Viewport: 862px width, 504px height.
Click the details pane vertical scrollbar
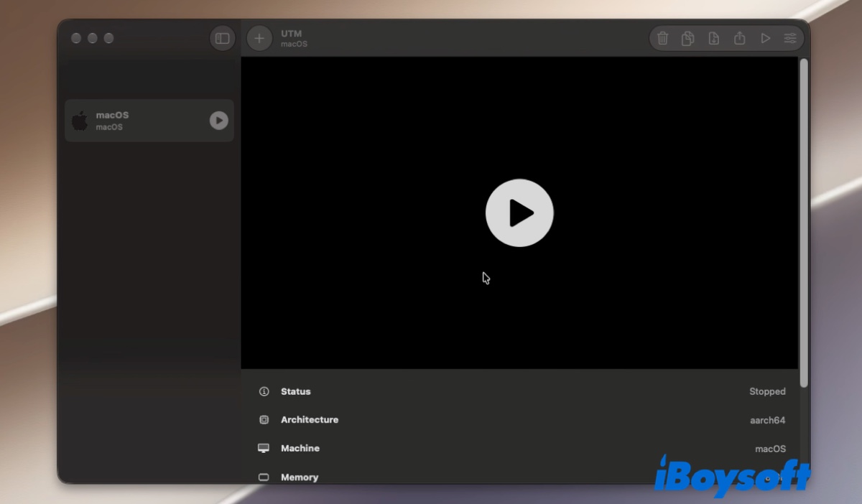(804, 223)
